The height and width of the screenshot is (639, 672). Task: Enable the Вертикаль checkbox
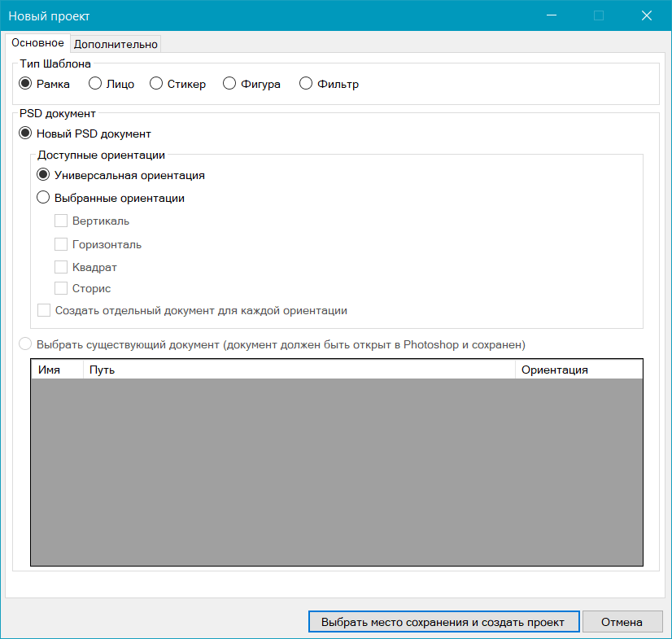point(61,221)
